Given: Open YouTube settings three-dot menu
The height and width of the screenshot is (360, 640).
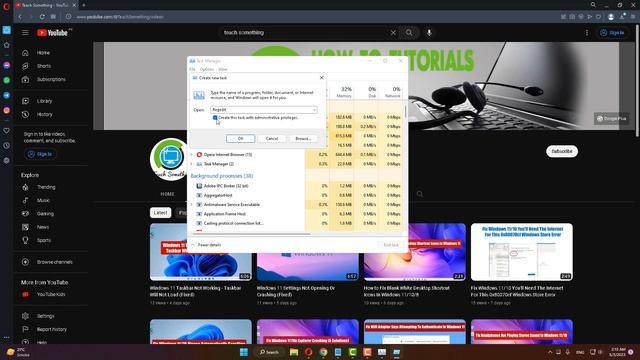Looking at the screenshot, I should 587,33.
